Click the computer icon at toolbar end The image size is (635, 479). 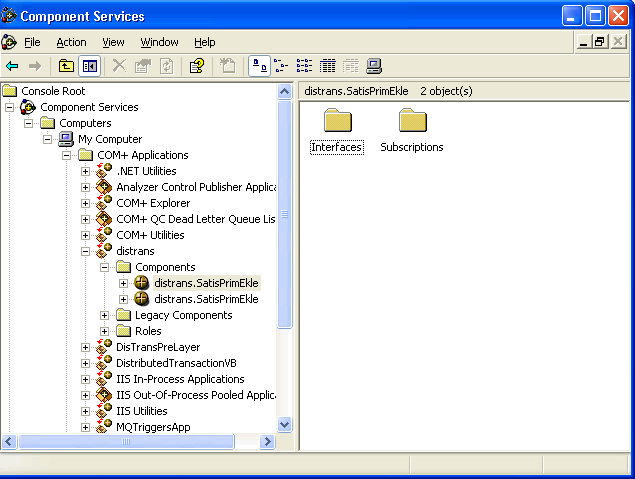coord(374,66)
